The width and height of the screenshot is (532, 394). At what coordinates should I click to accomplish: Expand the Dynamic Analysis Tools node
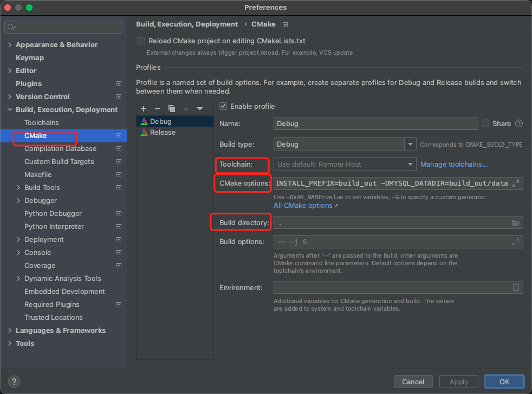[18, 278]
